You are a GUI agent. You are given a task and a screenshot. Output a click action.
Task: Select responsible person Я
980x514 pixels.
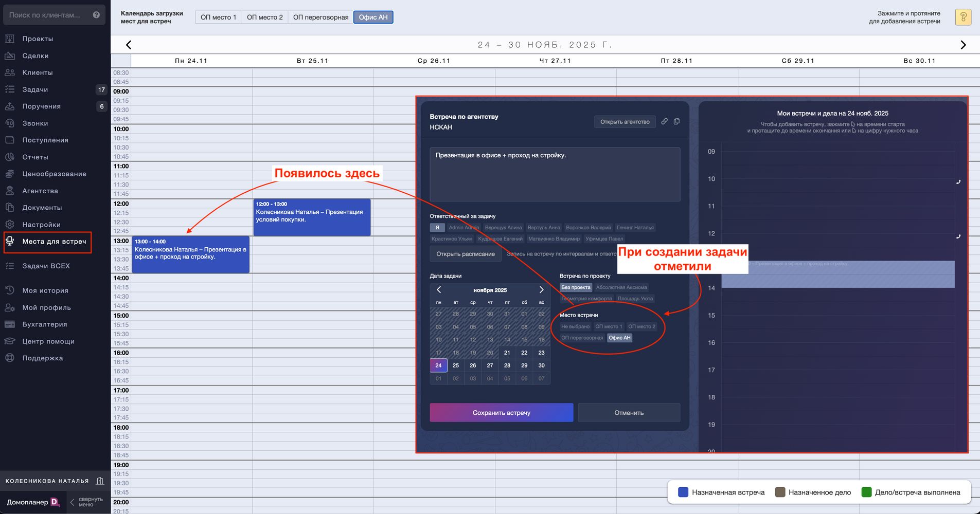[x=437, y=228]
